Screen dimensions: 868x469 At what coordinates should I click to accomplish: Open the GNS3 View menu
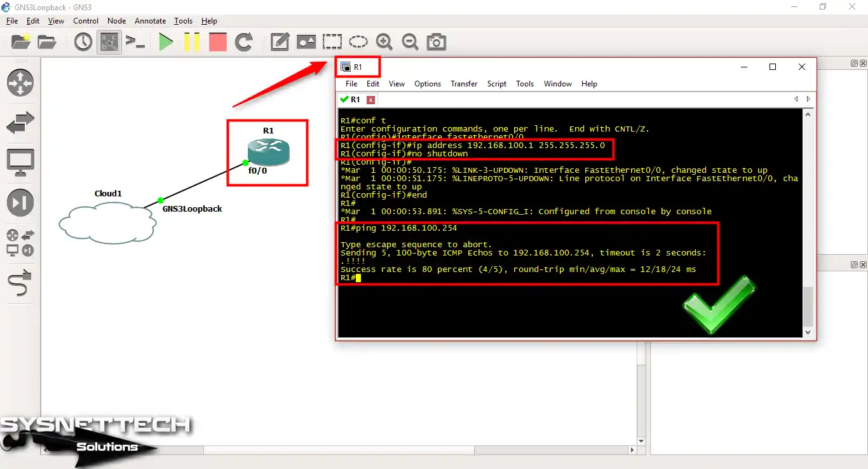click(x=56, y=21)
